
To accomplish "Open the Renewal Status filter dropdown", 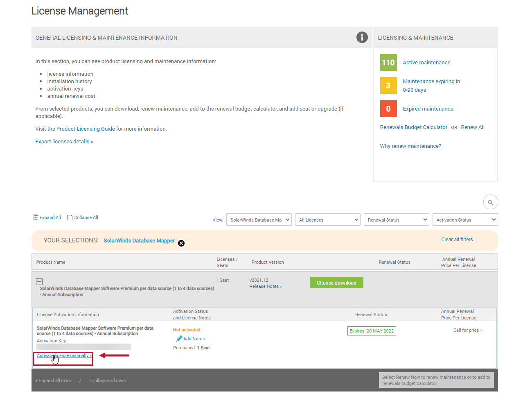I will [x=397, y=219].
